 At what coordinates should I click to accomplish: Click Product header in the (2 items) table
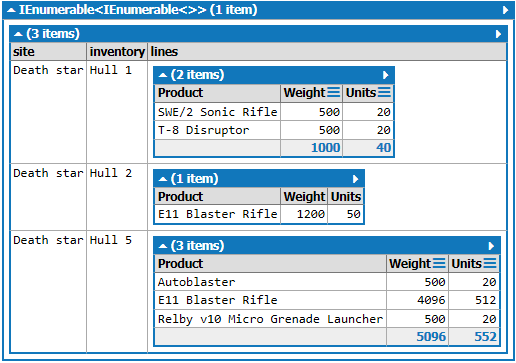(218, 93)
